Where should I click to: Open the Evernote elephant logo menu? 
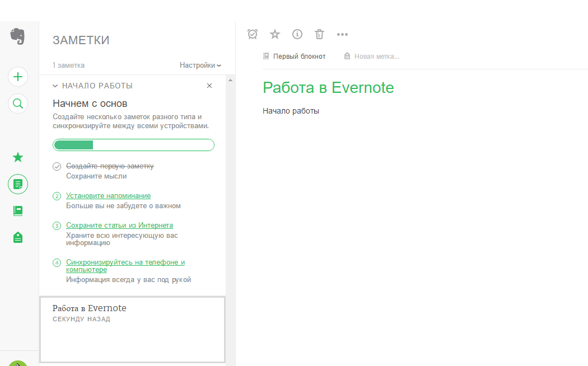[17, 36]
